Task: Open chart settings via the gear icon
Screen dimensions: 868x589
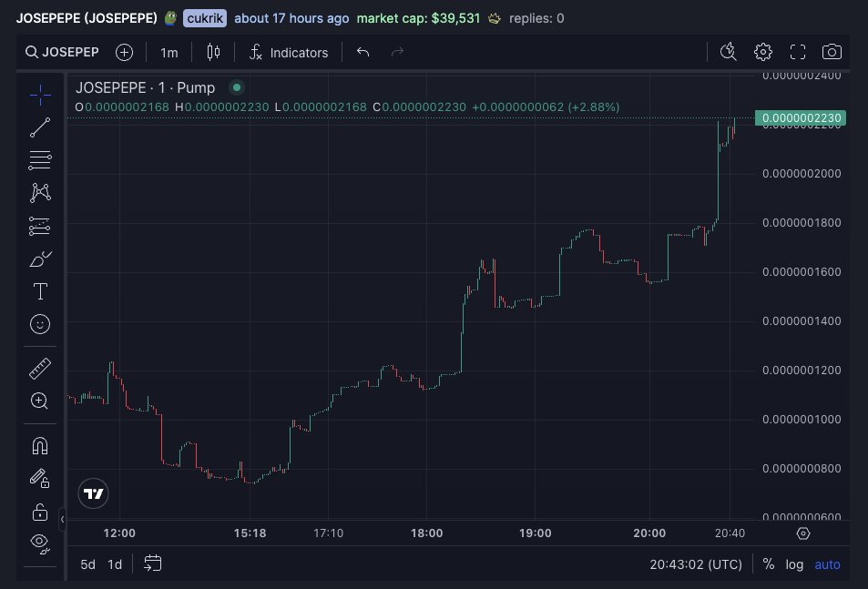Action: click(x=763, y=52)
